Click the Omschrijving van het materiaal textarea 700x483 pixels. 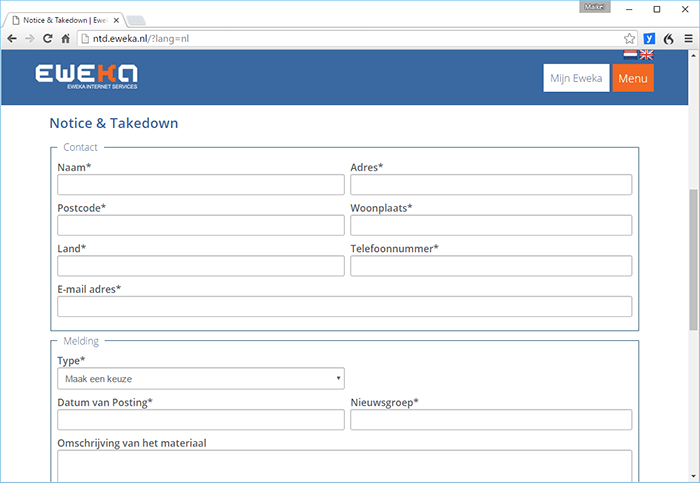click(345, 466)
